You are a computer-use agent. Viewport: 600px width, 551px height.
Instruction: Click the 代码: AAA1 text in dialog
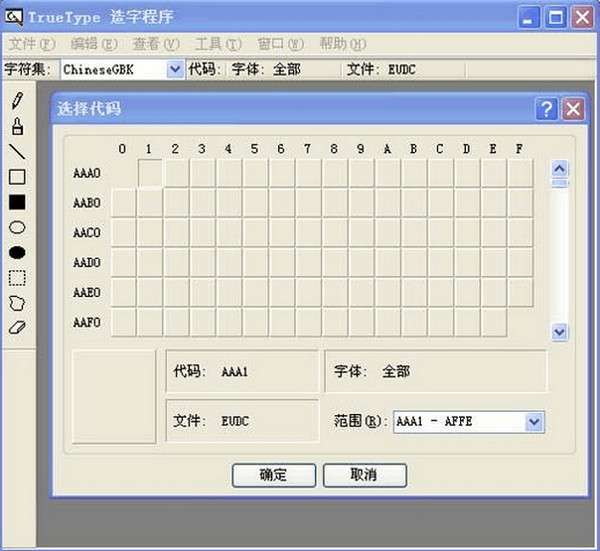coord(210,371)
